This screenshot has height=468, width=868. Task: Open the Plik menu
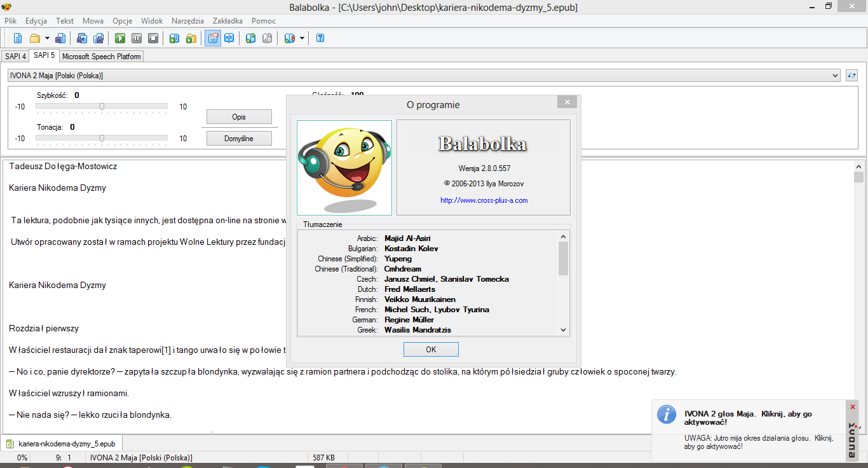pos(10,20)
